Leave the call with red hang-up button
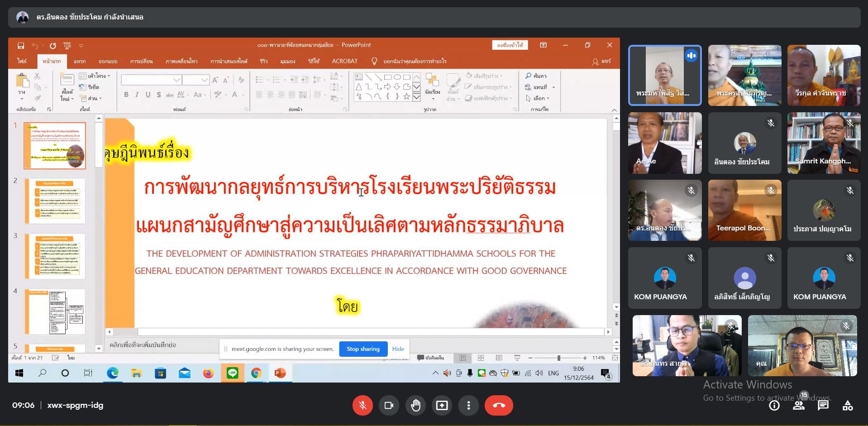Image resolution: width=868 pixels, height=426 pixels. (x=499, y=405)
